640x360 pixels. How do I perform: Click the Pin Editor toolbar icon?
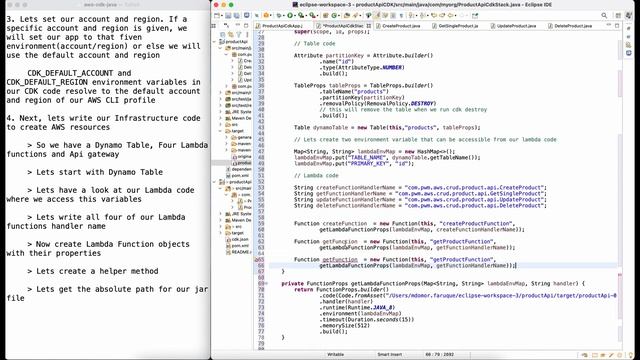pos(475,16)
